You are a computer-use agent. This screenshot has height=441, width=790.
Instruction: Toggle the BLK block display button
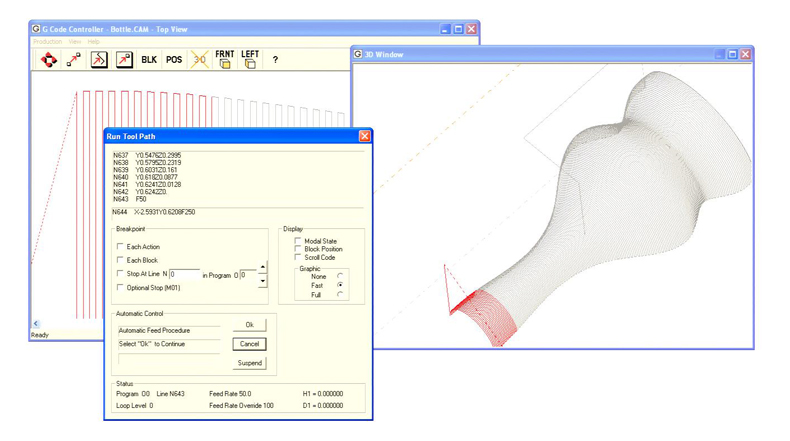[149, 60]
